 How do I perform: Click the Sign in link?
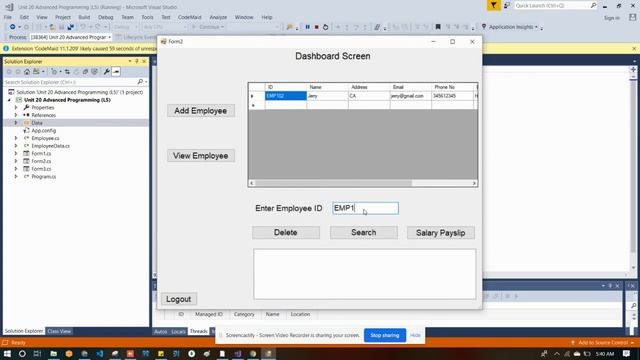pyautogui.click(x=611, y=18)
